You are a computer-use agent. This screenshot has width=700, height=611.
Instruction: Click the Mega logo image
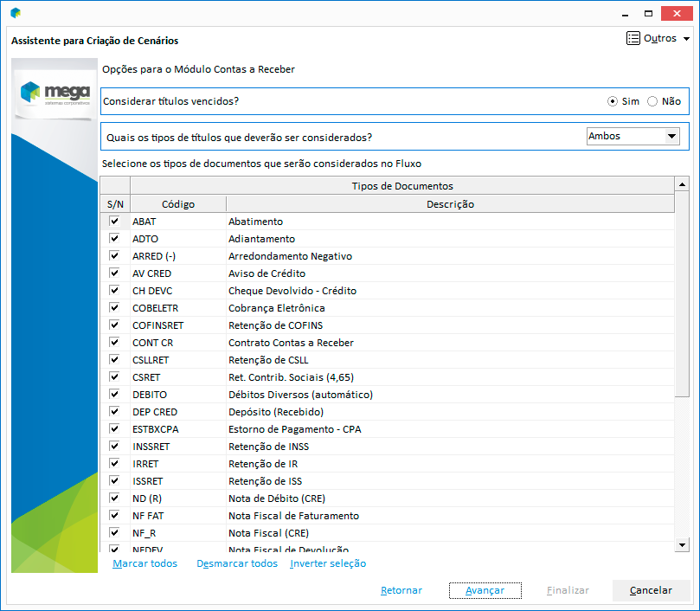(55, 93)
